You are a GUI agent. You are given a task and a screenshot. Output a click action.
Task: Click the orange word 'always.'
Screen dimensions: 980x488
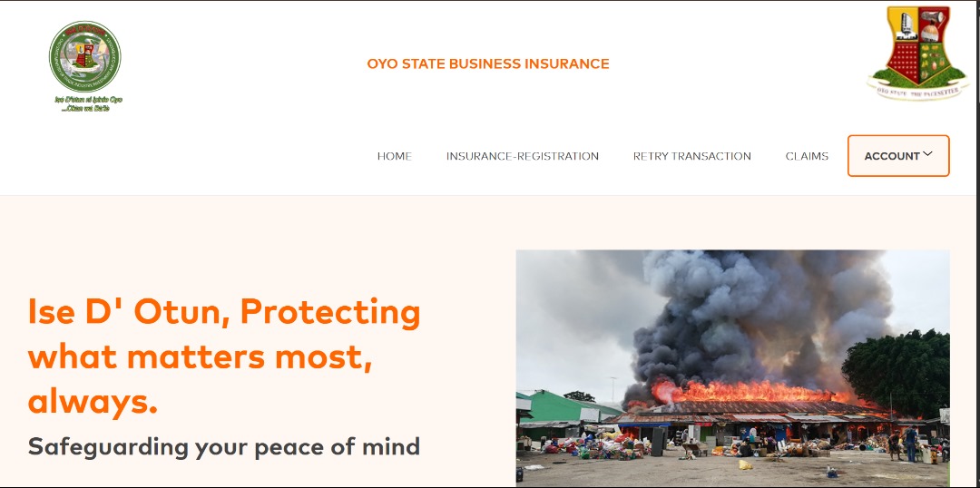pos(93,402)
